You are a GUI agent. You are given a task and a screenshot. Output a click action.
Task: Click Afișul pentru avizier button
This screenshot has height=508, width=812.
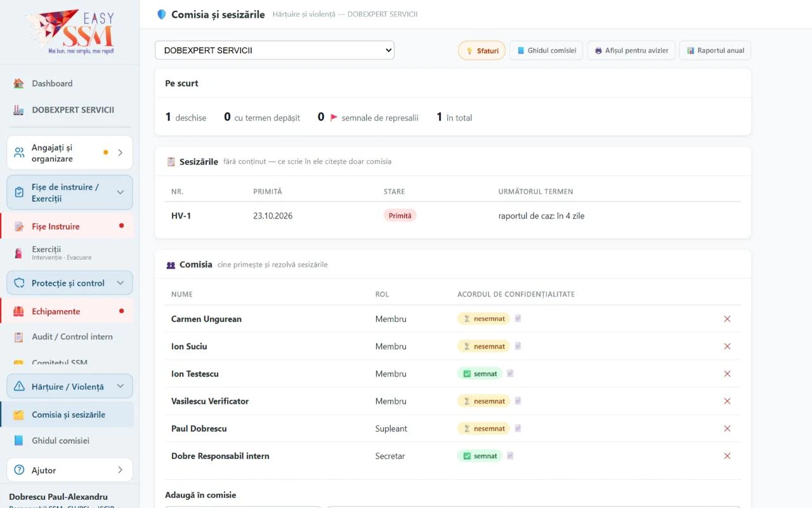(x=631, y=50)
